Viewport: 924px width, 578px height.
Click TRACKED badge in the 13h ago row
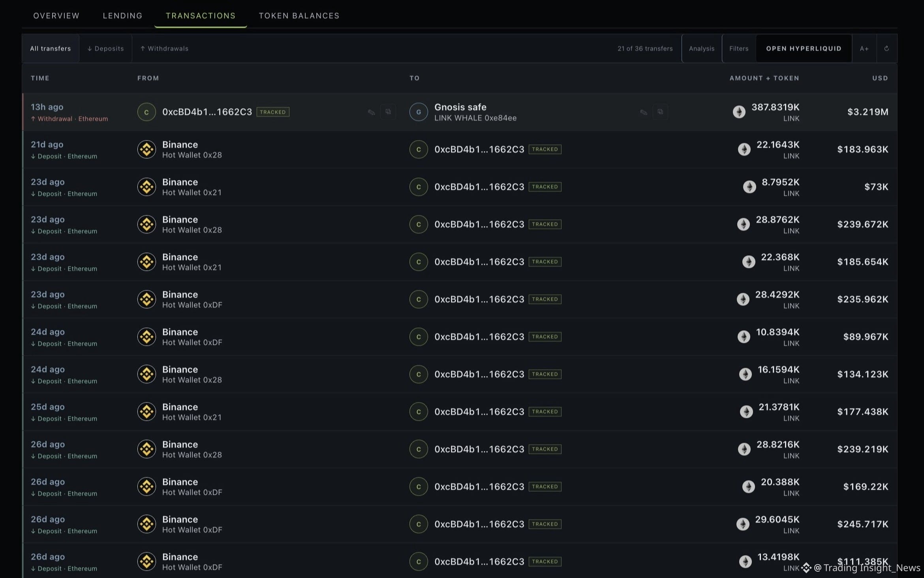tap(273, 112)
